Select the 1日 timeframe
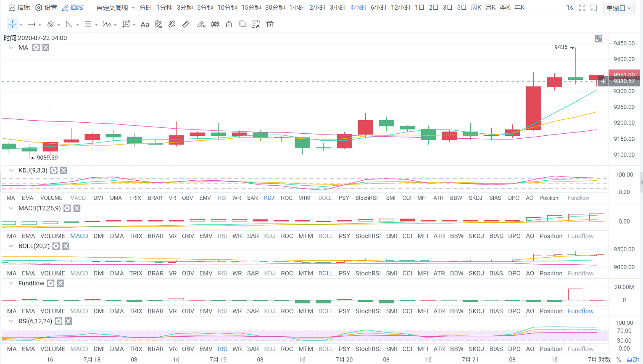The height and width of the screenshot is (364, 643). (419, 8)
